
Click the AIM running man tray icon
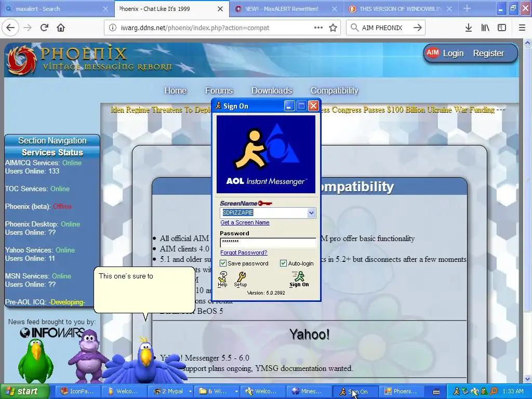click(x=457, y=391)
